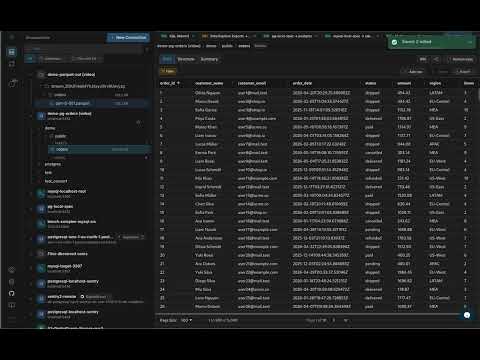Click the region column header
The width and height of the screenshot is (480, 360).
[435, 83]
